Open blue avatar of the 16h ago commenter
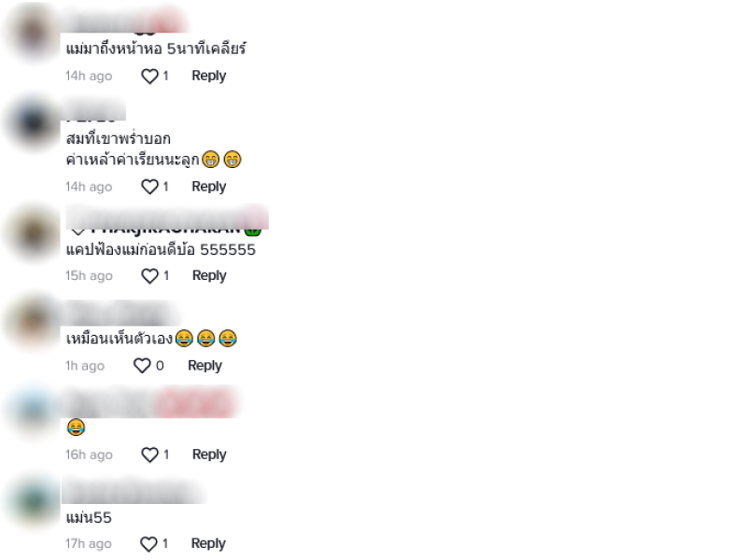The image size is (747, 560). click(x=33, y=412)
